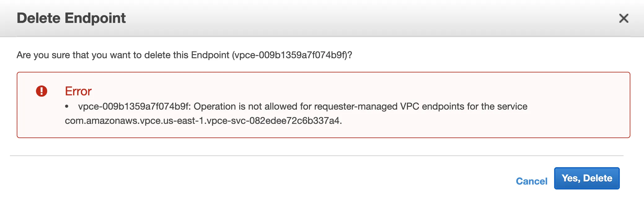This screenshot has height=200, width=644.
Task: Click the word Endpoint in the dialog title
Action: [95, 18]
